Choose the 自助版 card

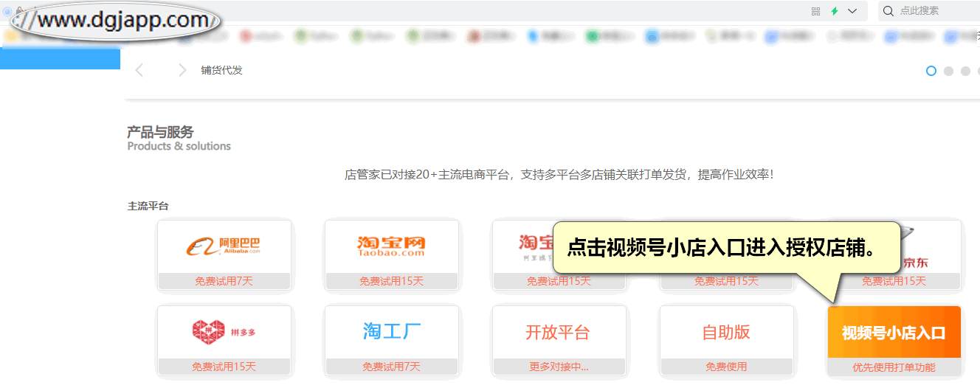(726, 340)
